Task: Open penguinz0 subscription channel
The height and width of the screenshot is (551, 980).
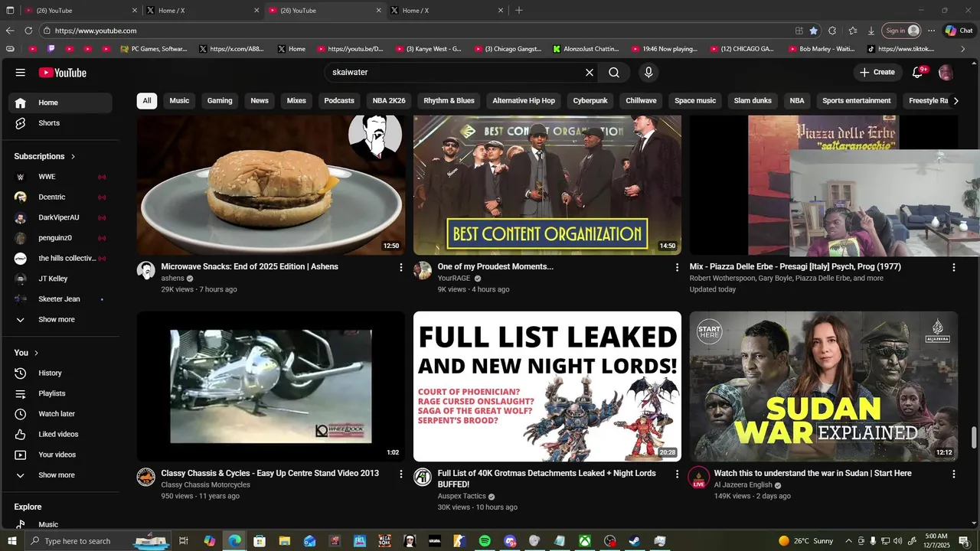Action: click(x=60, y=238)
